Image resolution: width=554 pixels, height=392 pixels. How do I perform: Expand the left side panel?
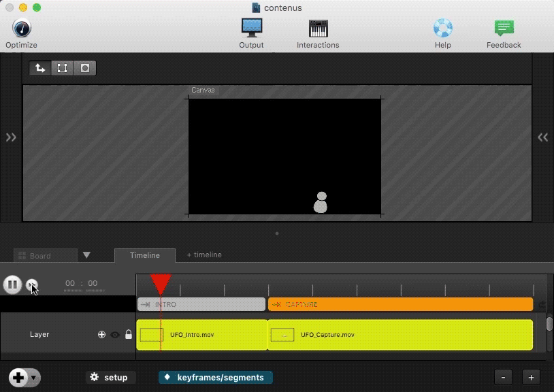coord(11,137)
